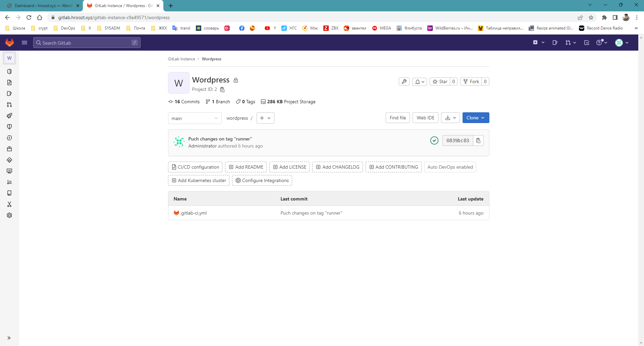644x346 pixels.
Task: Open the To-Do List icon in top bar
Action: [x=587, y=43]
